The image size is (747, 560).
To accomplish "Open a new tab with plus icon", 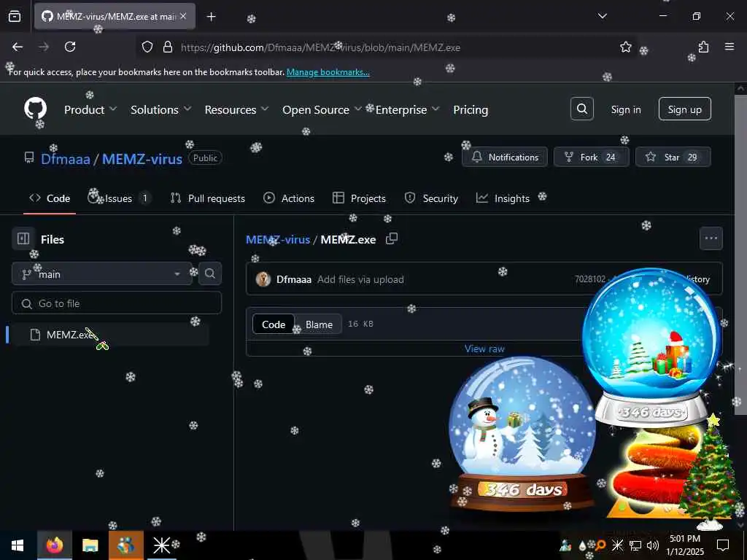I will (x=211, y=17).
